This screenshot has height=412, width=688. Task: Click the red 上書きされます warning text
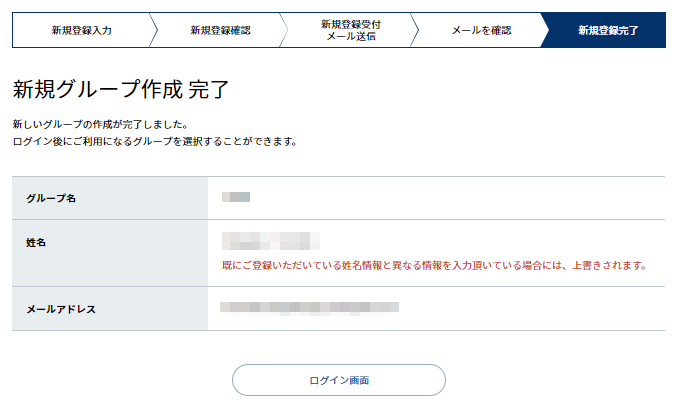point(434,265)
